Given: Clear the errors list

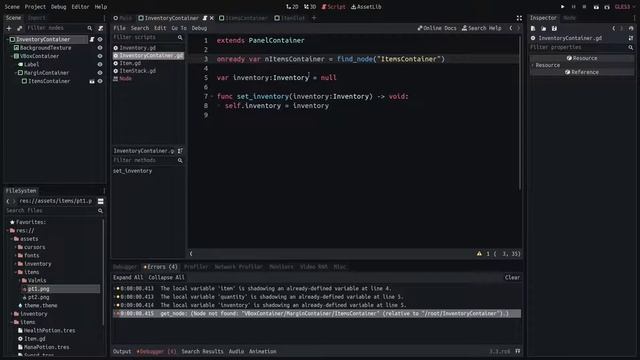Looking at the screenshot, I should (512, 278).
